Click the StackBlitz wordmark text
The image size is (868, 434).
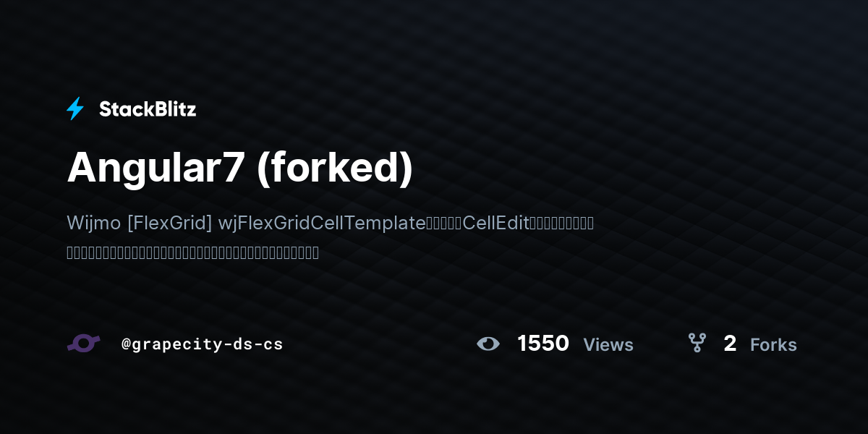148,109
